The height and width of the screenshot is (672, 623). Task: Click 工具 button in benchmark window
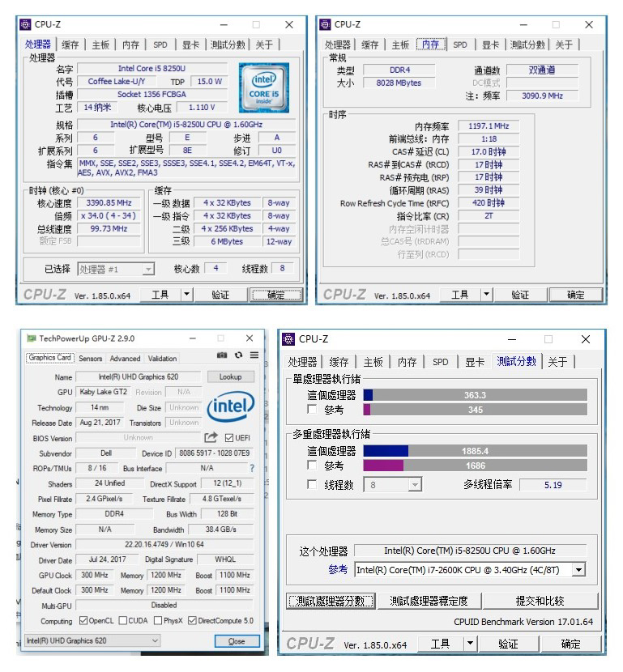pyautogui.click(x=441, y=644)
